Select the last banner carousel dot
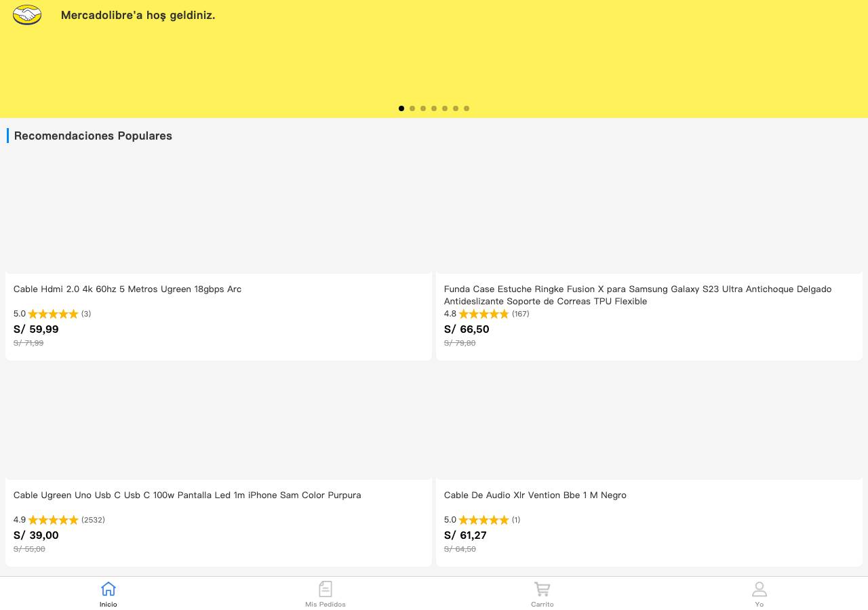868x610 pixels. pos(467,108)
